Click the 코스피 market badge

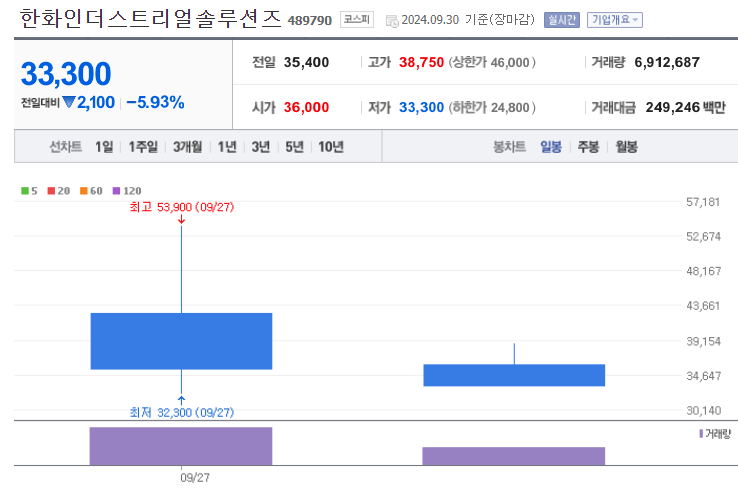[357, 19]
